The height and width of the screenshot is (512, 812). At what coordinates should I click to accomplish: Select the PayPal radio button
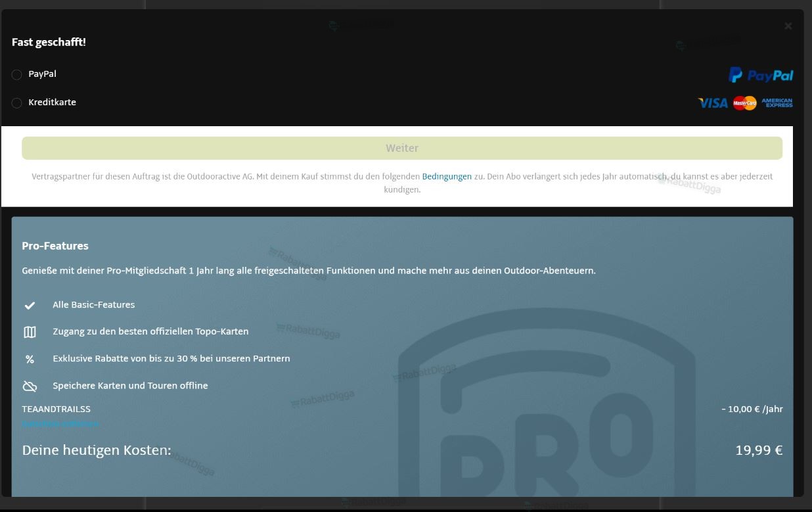coord(17,75)
